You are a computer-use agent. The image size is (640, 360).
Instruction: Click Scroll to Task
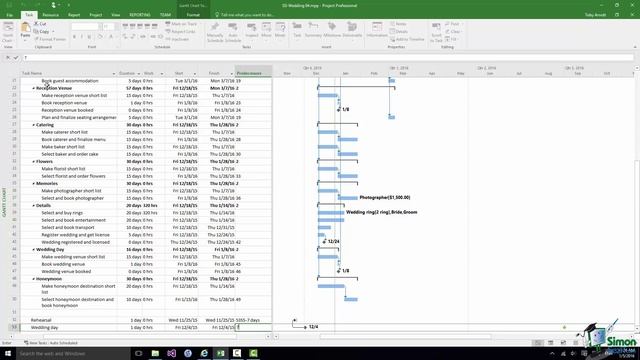point(436,33)
